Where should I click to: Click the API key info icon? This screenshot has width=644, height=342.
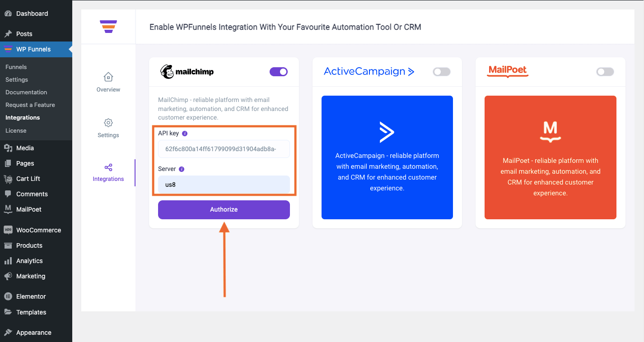[185, 134]
